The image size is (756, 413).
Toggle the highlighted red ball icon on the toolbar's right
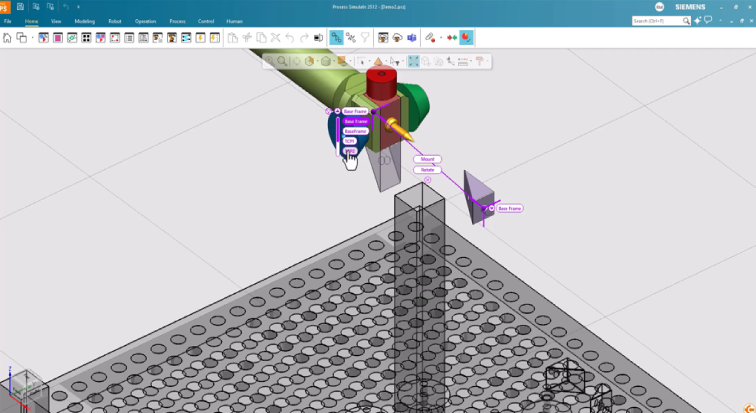466,38
